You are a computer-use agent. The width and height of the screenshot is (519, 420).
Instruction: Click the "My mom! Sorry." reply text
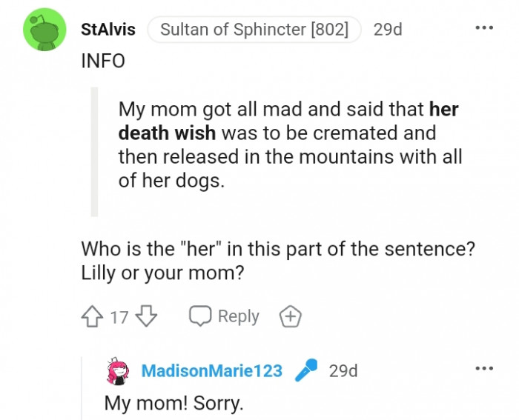173,404
